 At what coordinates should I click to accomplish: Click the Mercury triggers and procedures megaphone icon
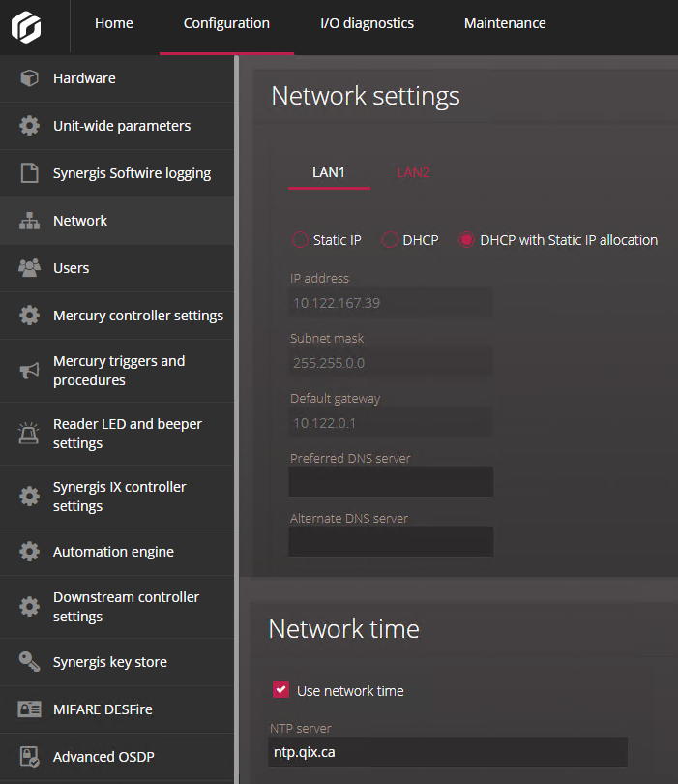pos(27,371)
